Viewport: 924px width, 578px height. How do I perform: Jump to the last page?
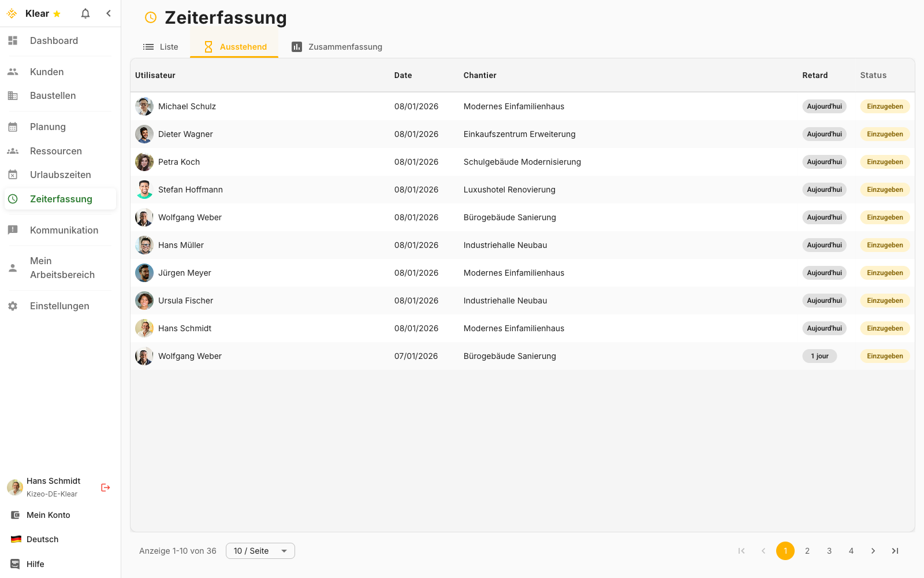click(x=895, y=551)
